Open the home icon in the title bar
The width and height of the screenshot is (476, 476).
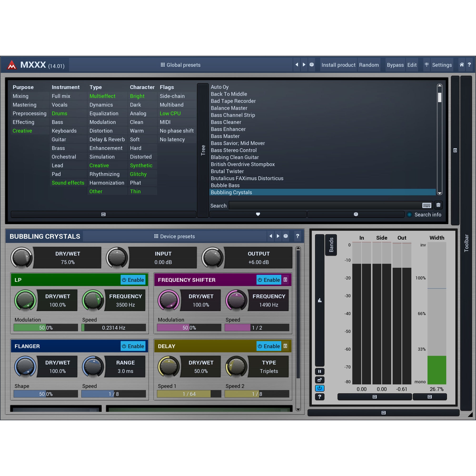[462, 65]
